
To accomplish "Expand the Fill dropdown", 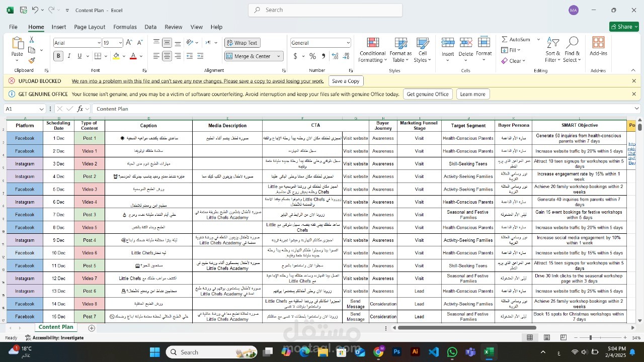I will [x=519, y=50].
